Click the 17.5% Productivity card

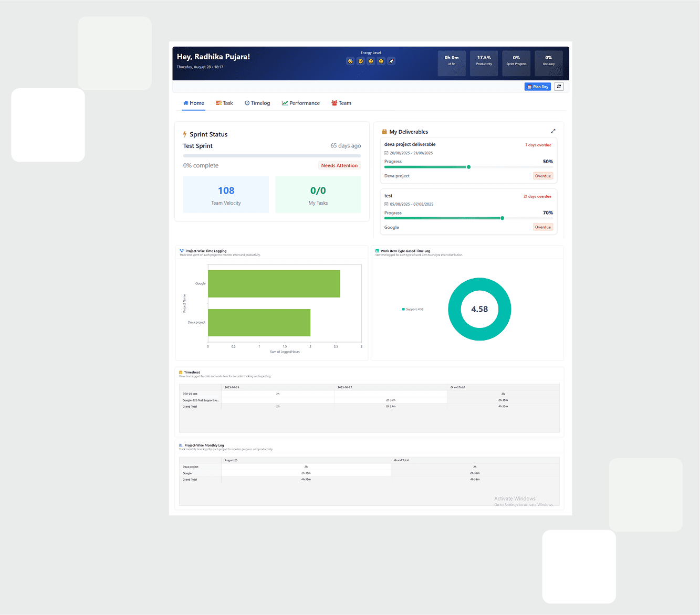(484, 63)
